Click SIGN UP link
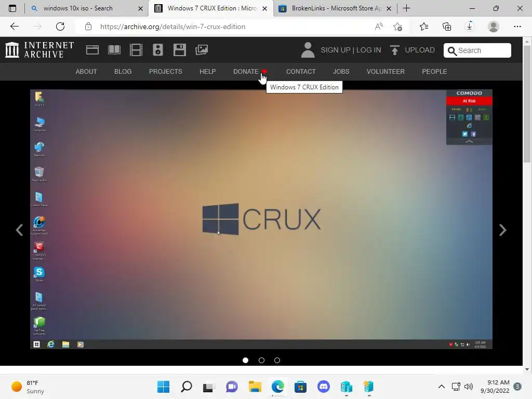 (x=336, y=50)
